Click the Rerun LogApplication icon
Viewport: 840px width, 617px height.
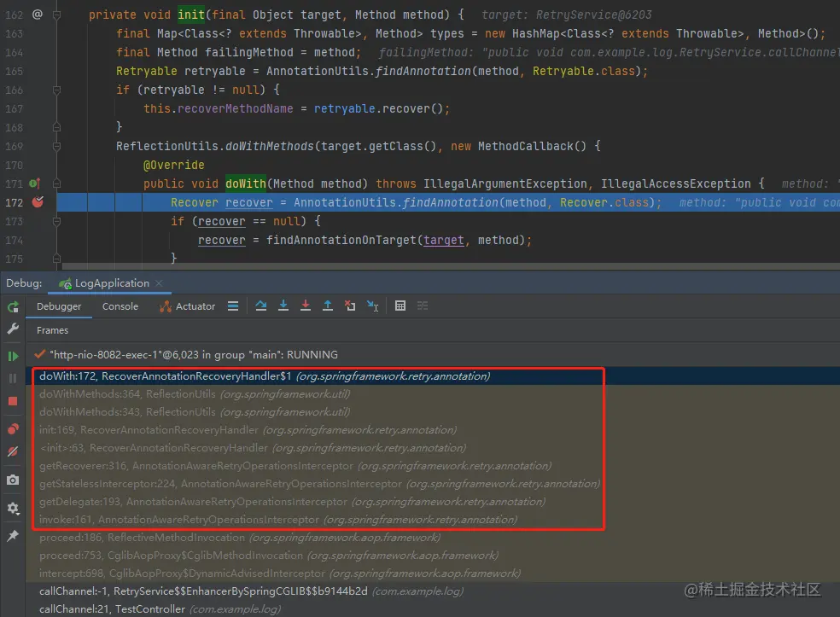pyautogui.click(x=13, y=307)
